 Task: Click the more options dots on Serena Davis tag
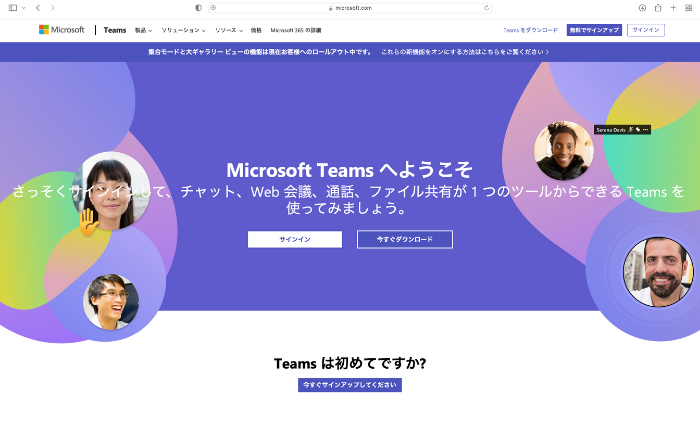click(645, 129)
